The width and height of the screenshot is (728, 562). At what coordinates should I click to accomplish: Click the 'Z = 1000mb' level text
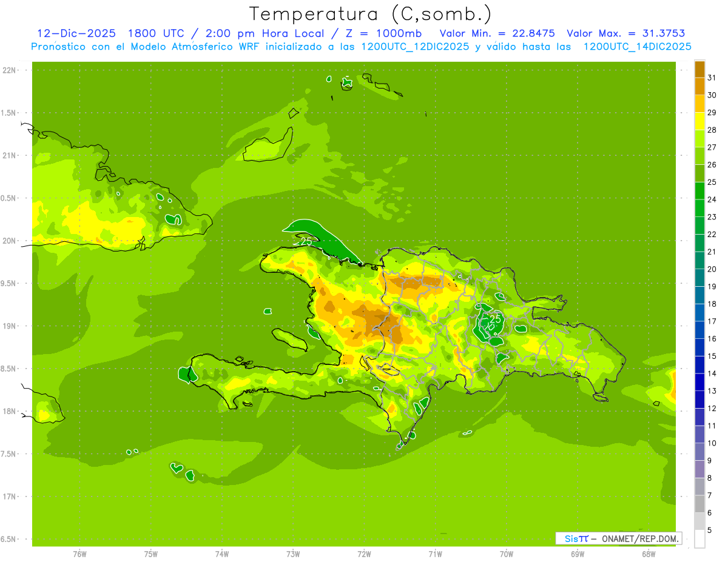[383, 33]
